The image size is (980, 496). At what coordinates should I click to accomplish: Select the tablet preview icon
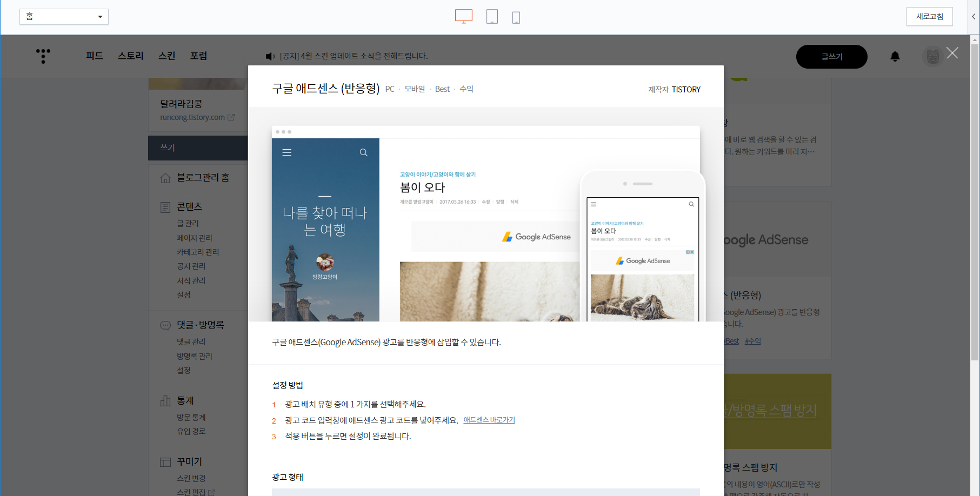tap(492, 17)
